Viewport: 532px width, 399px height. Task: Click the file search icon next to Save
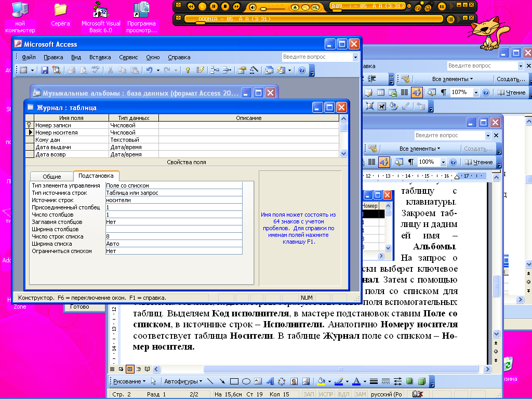click(x=57, y=70)
